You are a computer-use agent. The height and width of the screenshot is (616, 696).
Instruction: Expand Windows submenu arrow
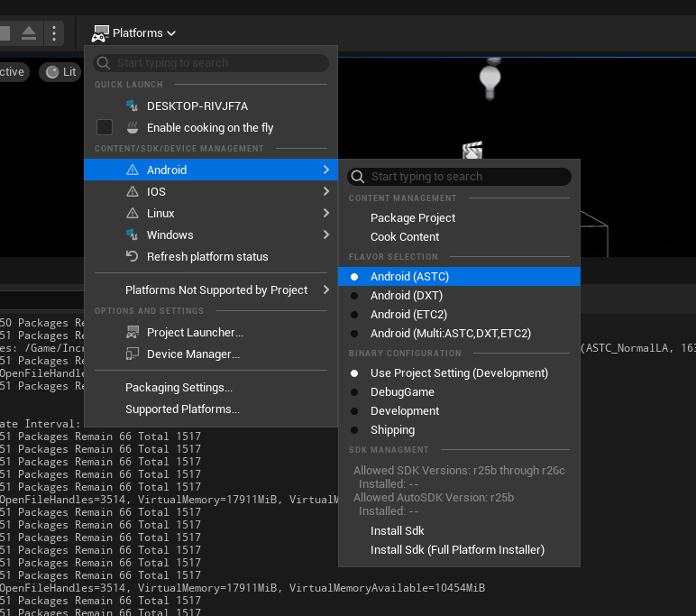pos(326,234)
